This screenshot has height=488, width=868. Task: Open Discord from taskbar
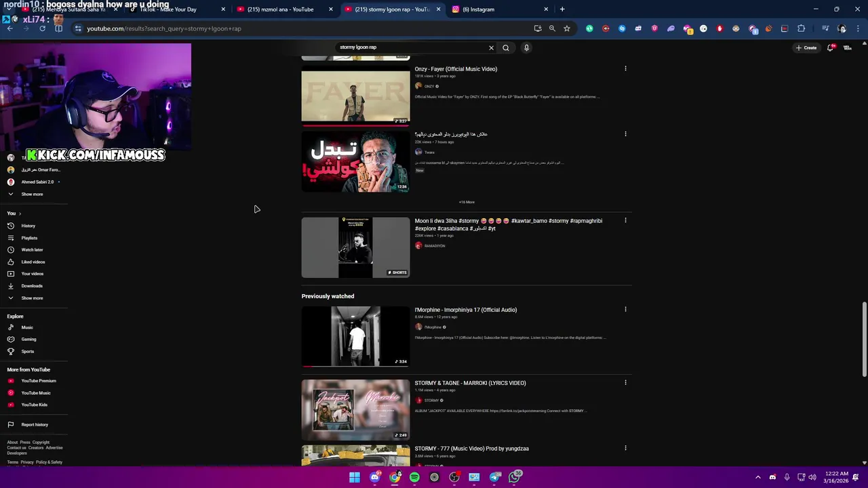point(374,477)
